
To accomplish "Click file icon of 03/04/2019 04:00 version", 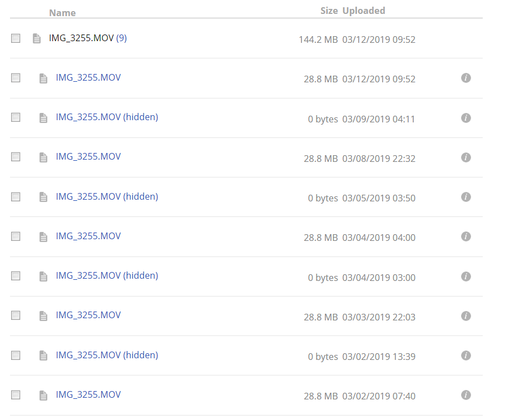I will (x=43, y=237).
